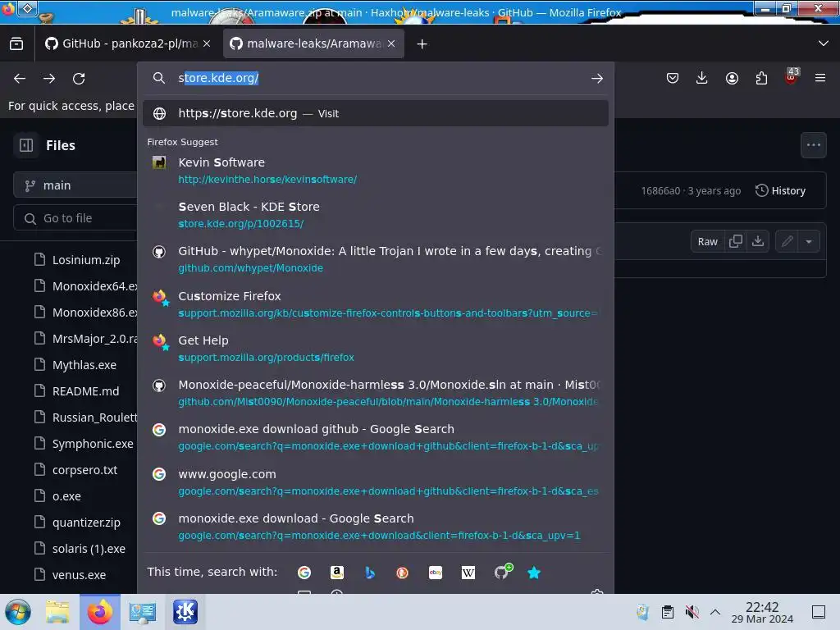The width and height of the screenshot is (840, 630).
Task: Visit https://store.kde.org suggestion
Action: (x=376, y=113)
